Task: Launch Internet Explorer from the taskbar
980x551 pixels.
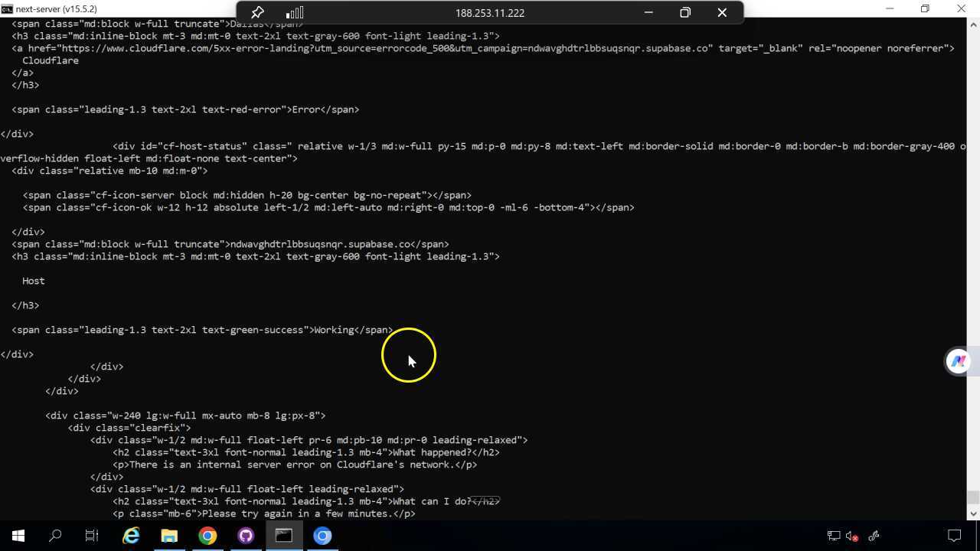Action: pos(131,536)
